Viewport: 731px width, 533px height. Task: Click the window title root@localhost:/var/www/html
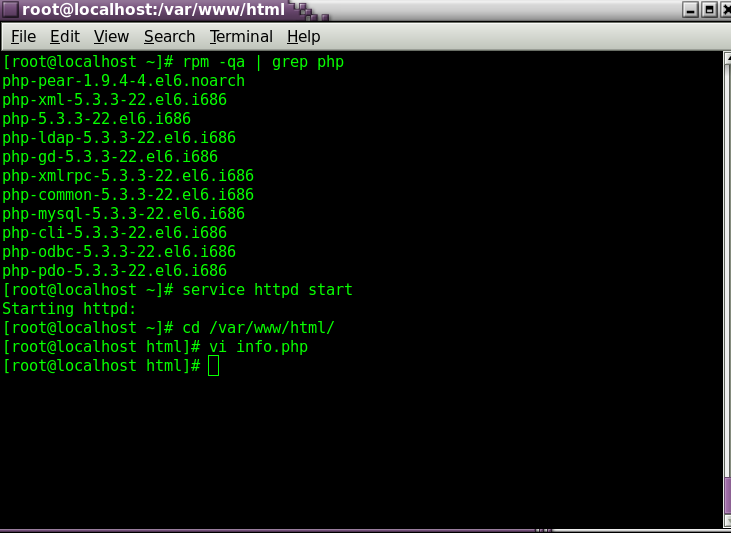point(153,9)
